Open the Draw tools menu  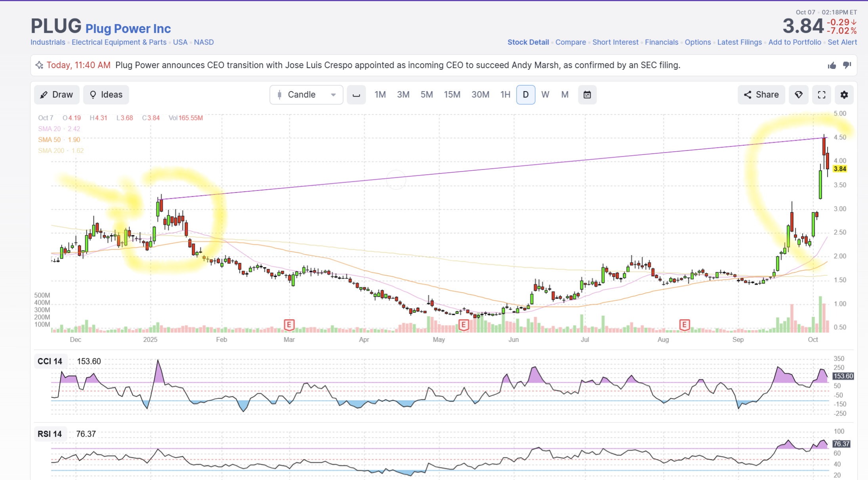pyautogui.click(x=57, y=95)
